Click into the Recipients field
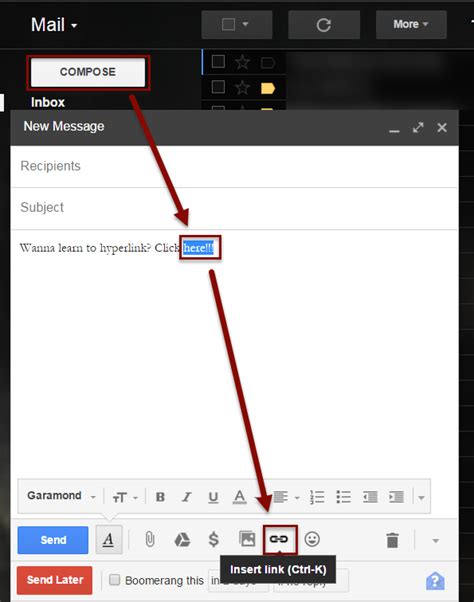This screenshot has height=602, width=474. (x=235, y=166)
